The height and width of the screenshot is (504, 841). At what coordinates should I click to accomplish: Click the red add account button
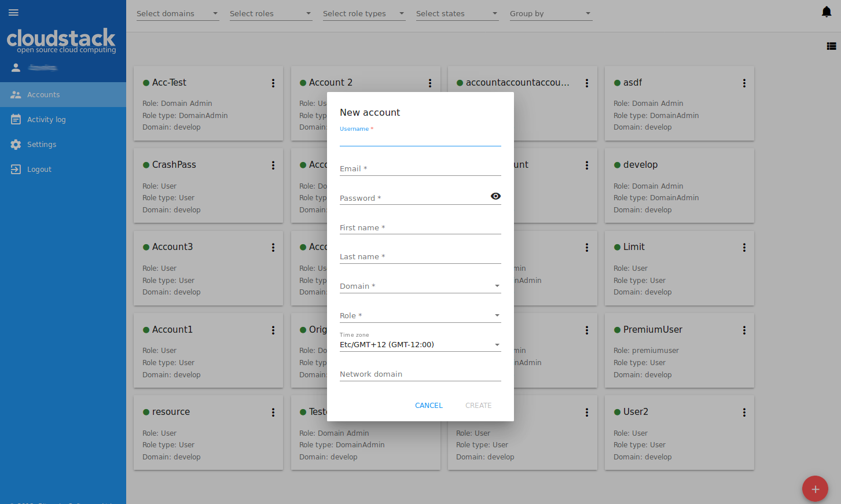coord(815,489)
